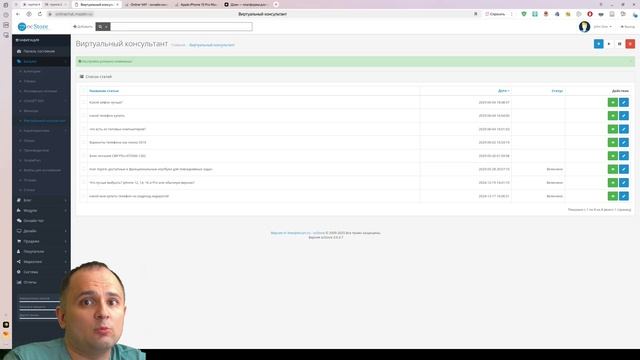The width and height of the screenshot is (640, 360).
Task: Open Панель состояния in sidebar
Action: tap(41, 51)
